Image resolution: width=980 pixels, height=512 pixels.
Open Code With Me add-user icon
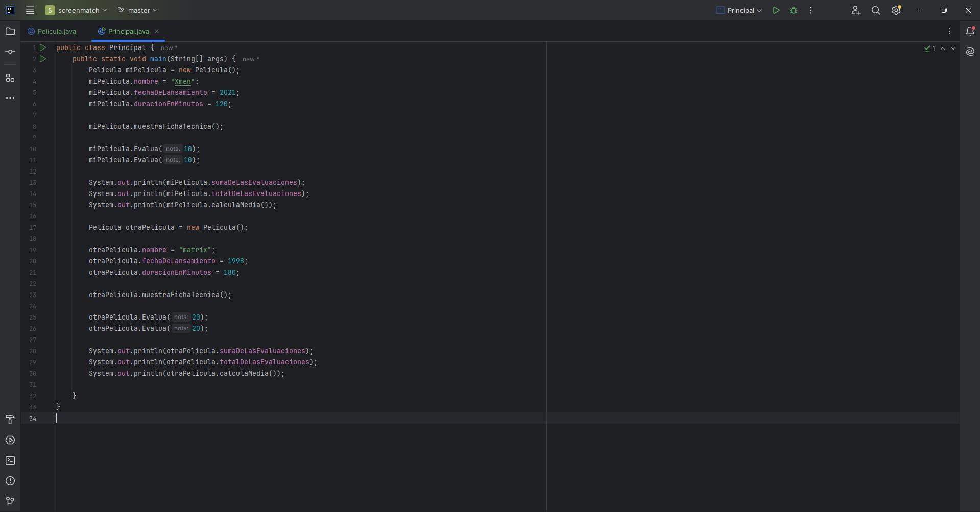[x=856, y=10]
